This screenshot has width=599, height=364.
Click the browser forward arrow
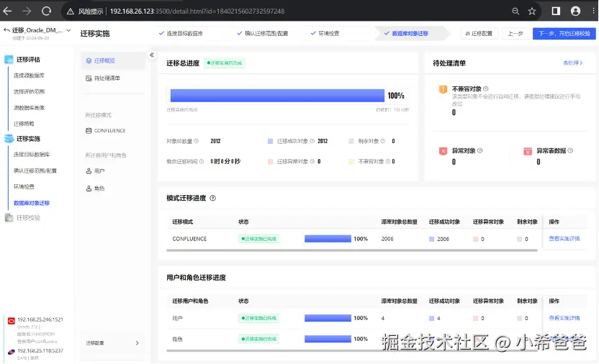point(27,11)
